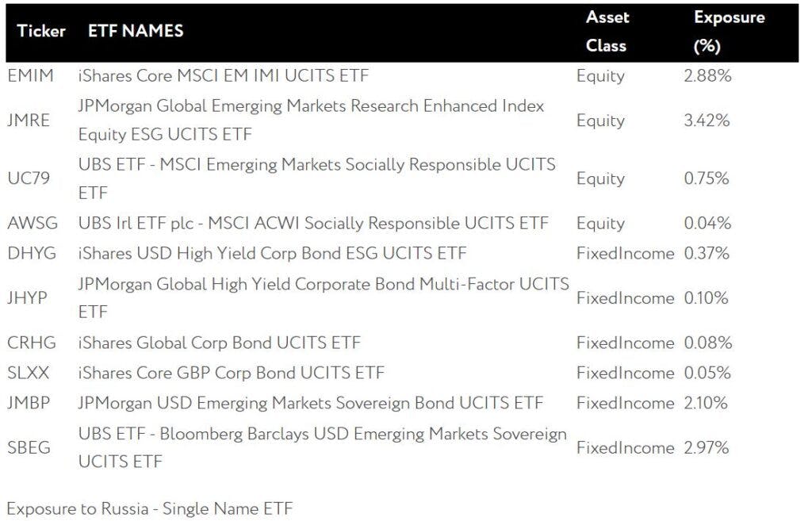The height and width of the screenshot is (521, 812).
Task: Click the 2.88% exposure value
Action: coord(707,75)
